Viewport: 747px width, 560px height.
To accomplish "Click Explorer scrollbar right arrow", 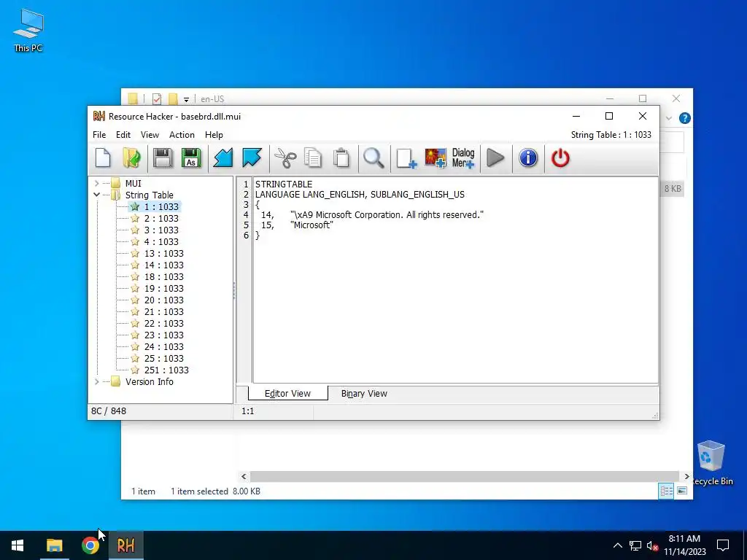I will [x=686, y=476].
